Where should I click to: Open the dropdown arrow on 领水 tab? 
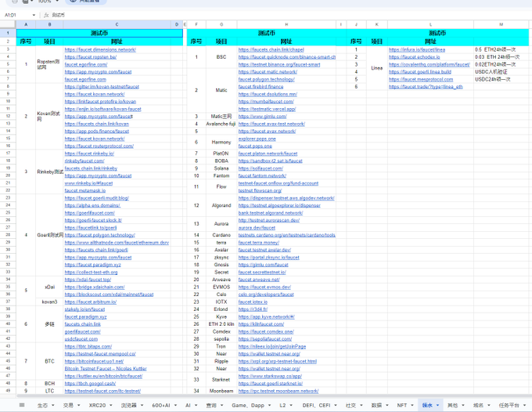pos(437,405)
